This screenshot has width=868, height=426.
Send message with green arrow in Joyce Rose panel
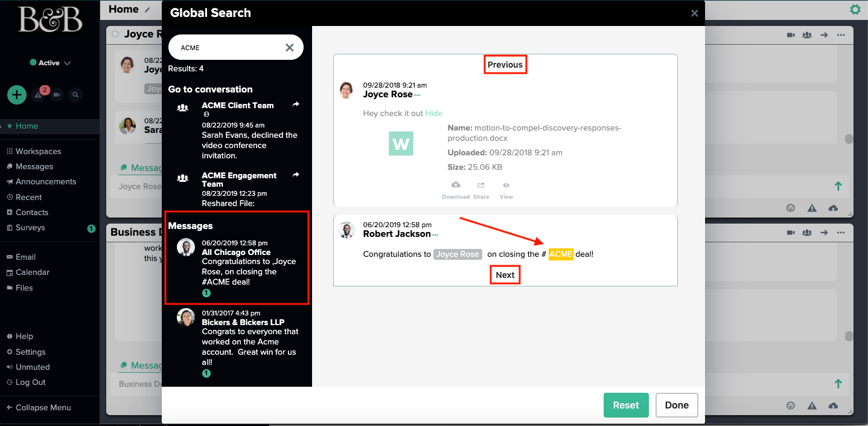click(838, 186)
